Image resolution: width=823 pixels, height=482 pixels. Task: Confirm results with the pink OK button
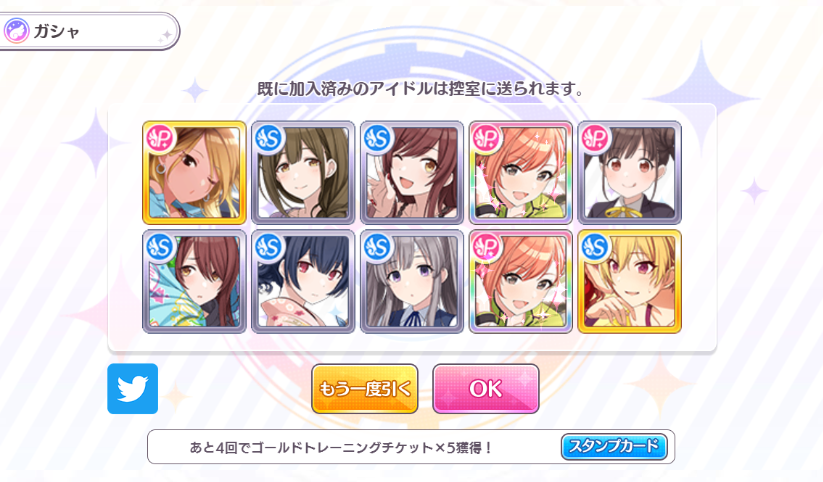click(x=486, y=389)
